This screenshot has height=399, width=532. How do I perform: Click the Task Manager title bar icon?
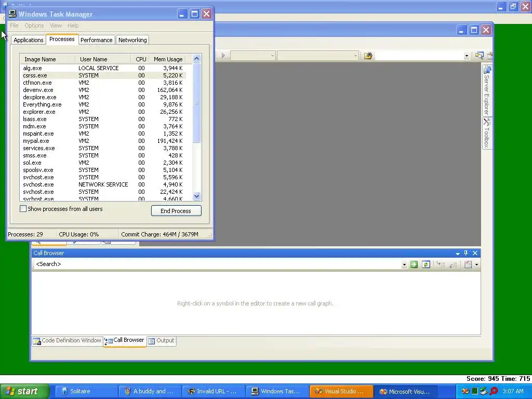pyautogui.click(x=12, y=14)
